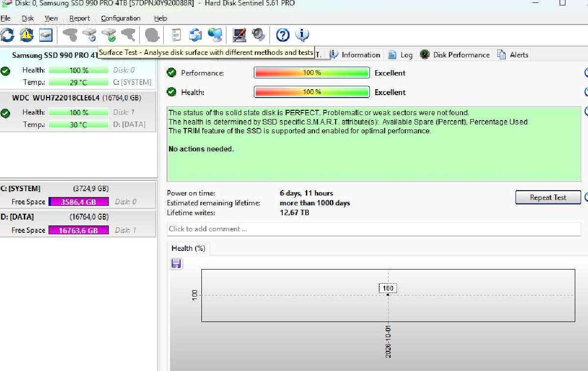
Task: Click the speaker sound toolbar icon
Action: 258,35
